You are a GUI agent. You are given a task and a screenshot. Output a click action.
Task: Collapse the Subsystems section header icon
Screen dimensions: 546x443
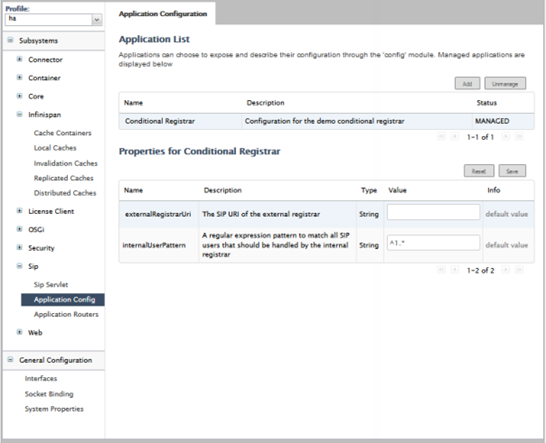tap(10, 40)
